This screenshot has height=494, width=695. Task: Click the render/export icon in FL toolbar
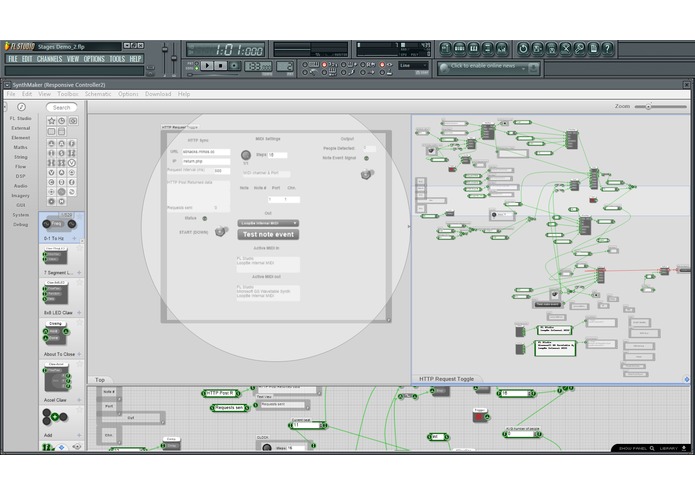551,48
